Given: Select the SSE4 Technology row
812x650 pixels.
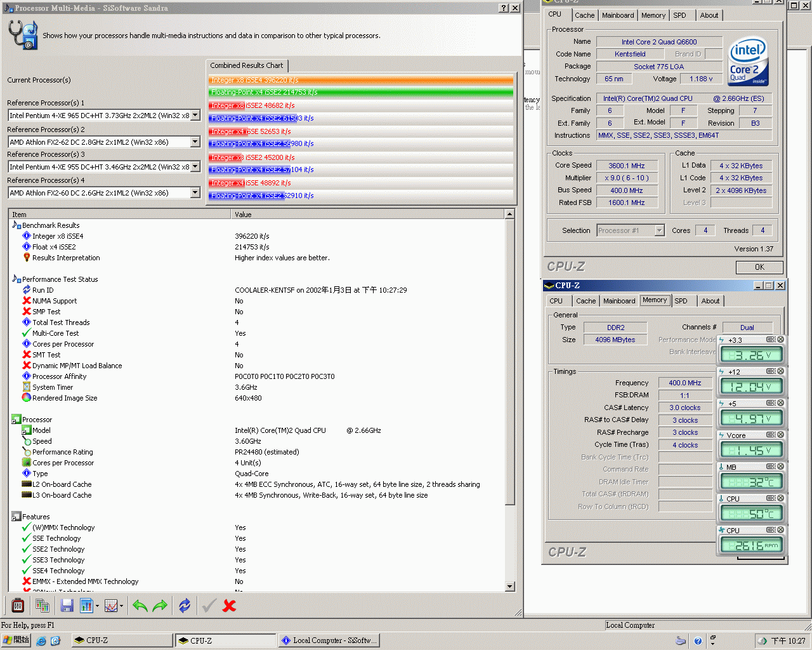Looking at the screenshot, I should coord(257,571).
